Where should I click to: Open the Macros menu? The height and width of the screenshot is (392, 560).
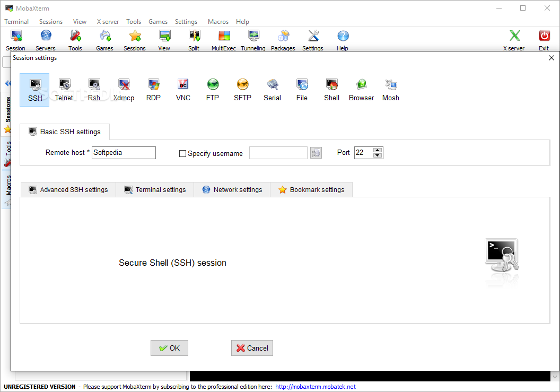pos(218,22)
